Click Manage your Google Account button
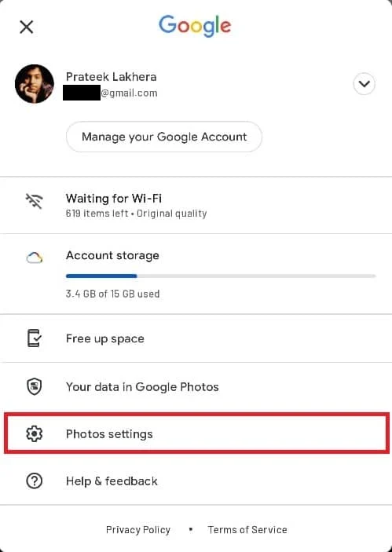The height and width of the screenshot is (552, 392). (x=163, y=137)
